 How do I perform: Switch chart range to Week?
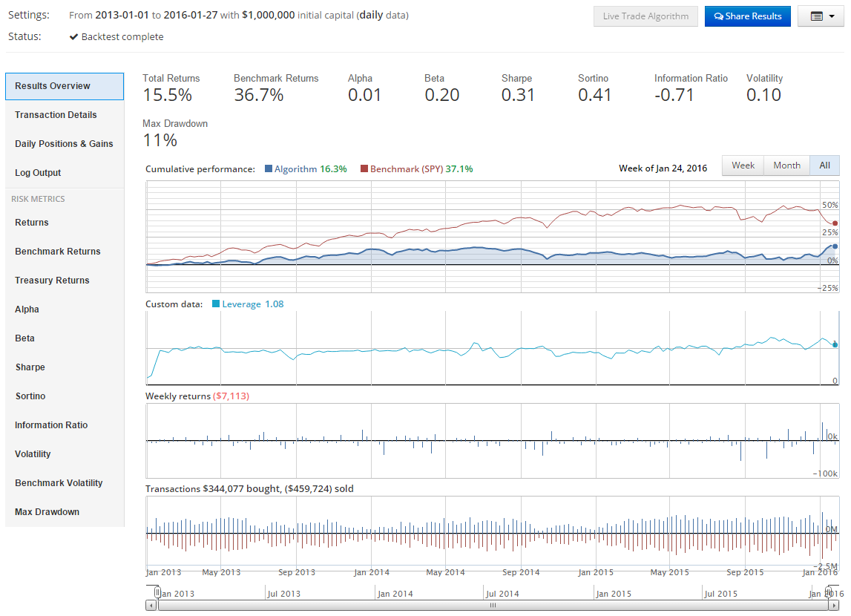(743, 166)
